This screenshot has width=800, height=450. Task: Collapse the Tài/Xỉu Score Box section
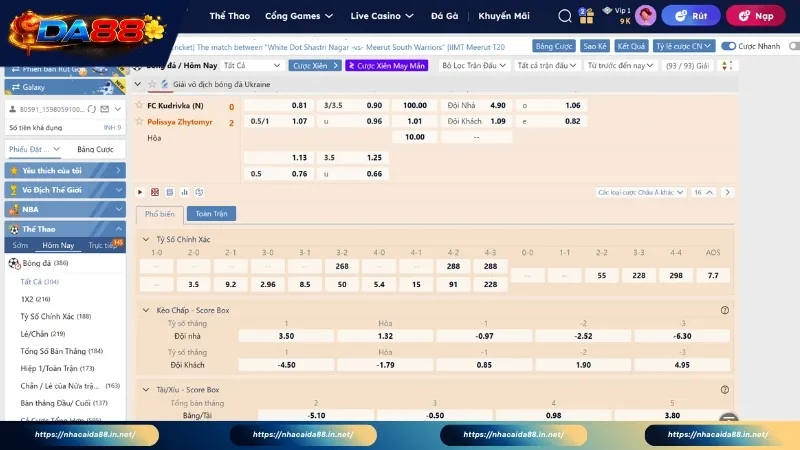[x=146, y=390]
